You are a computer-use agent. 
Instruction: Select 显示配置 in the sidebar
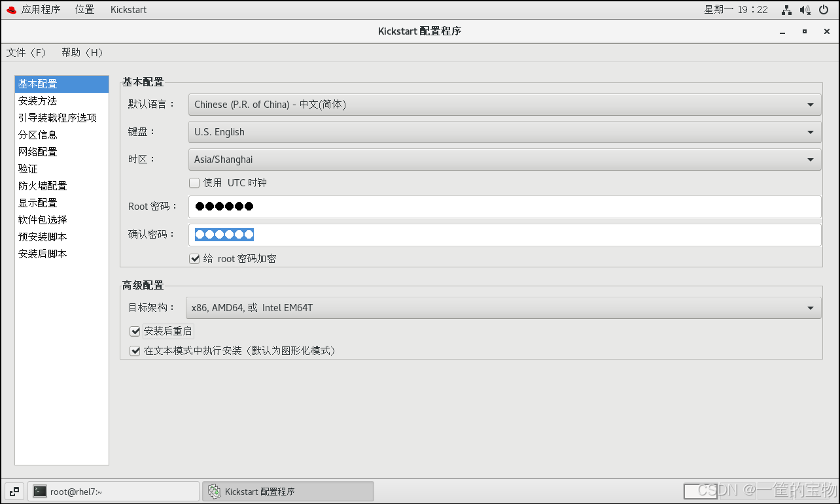61,203
